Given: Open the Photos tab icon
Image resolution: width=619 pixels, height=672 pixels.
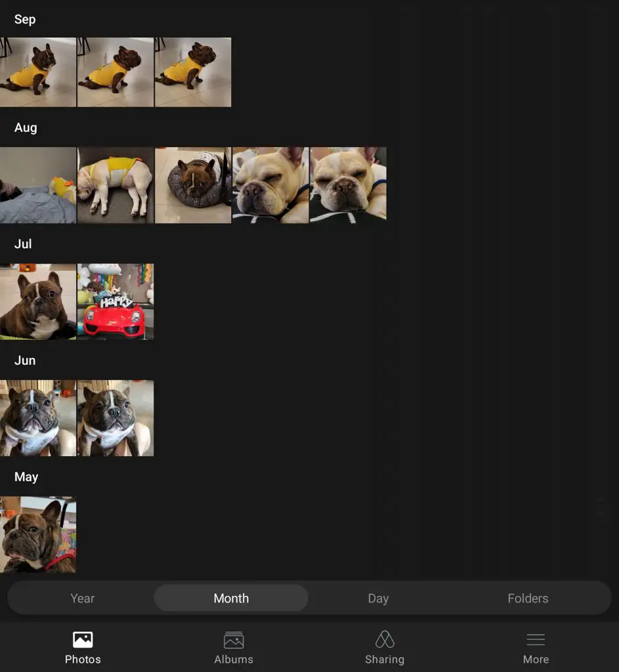Looking at the screenshot, I should coord(83,640).
